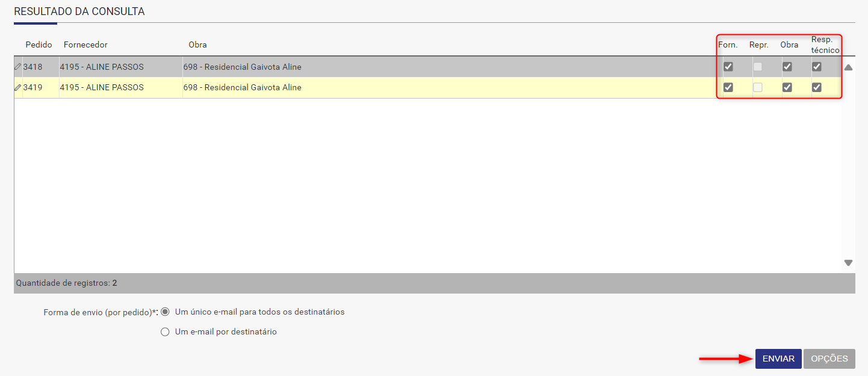Uncheck Forn. checkbox for pedido 3418
Viewport: 868px width, 376px height.
pyautogui.click(x=728, y=67)
